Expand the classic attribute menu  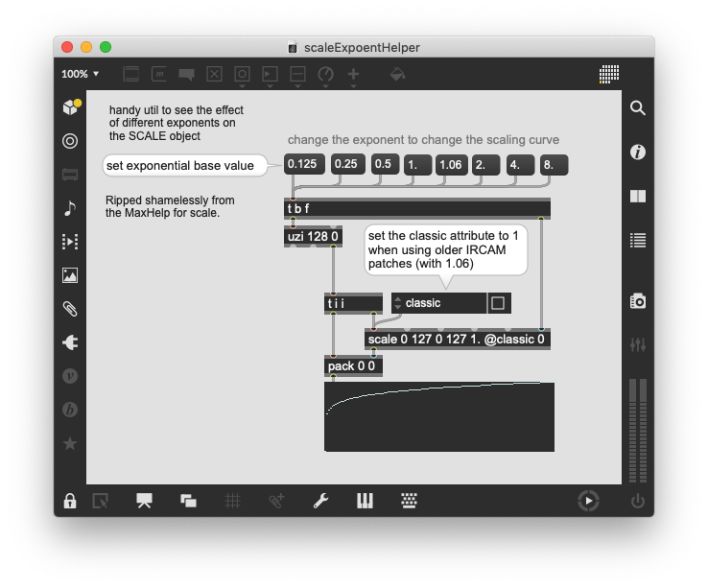click(438, 303)
